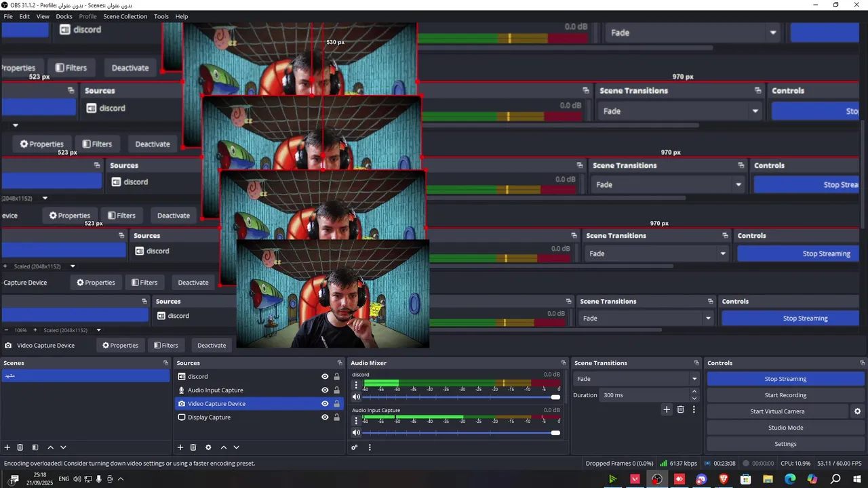This screenshot has height=488, width=868.
Task: Add a new source with plus icon
Action: (x=180, y=447)
